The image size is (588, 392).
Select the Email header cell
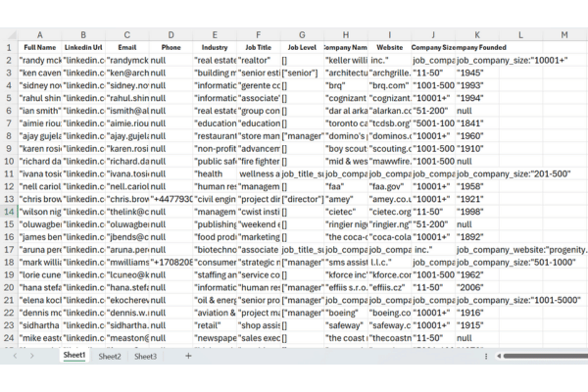coord(127,47)
